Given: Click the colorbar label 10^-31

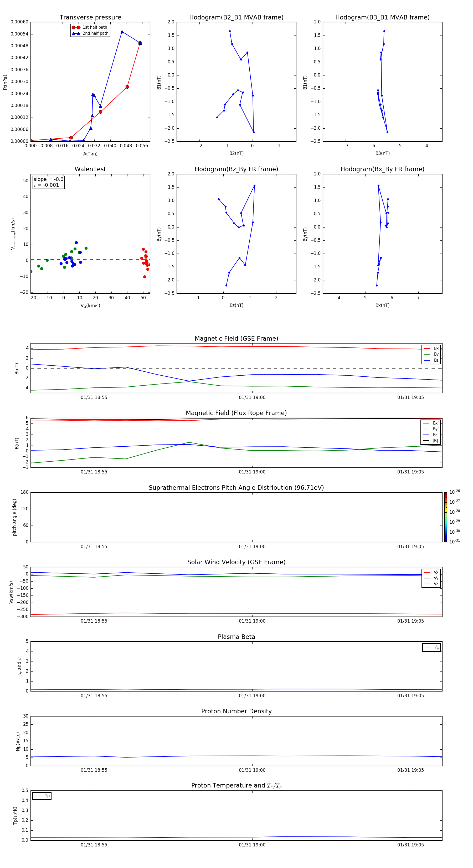Looking at the screenshot, I should click(x=455, y=542).
